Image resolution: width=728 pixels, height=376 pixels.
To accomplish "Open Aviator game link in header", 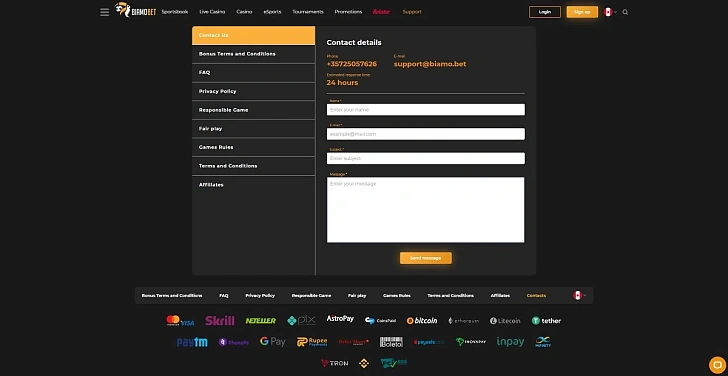I will (381, 12).
